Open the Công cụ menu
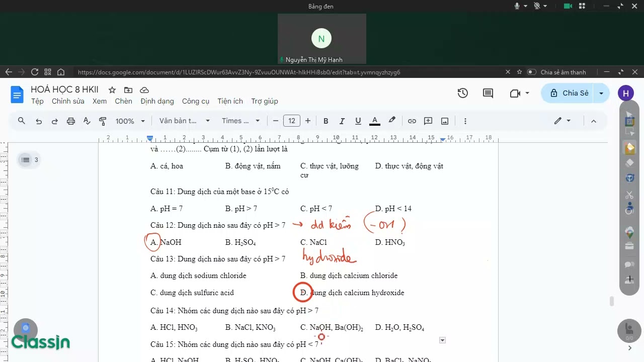644x362 pixels. [x=196, y=101]
